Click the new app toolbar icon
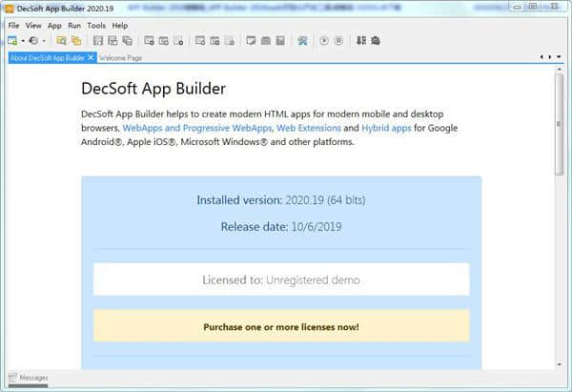The width and height of the screenshot is (572, 392). [12, 41]
